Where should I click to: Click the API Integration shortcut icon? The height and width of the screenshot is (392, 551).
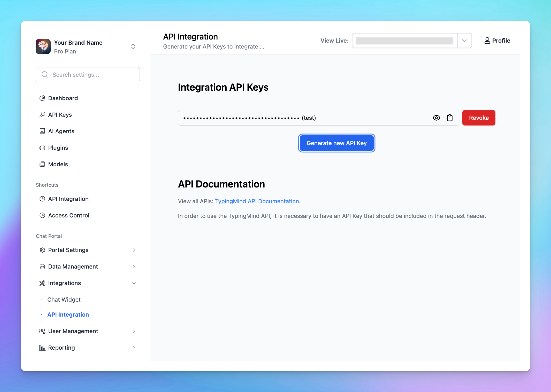[42, 199]
